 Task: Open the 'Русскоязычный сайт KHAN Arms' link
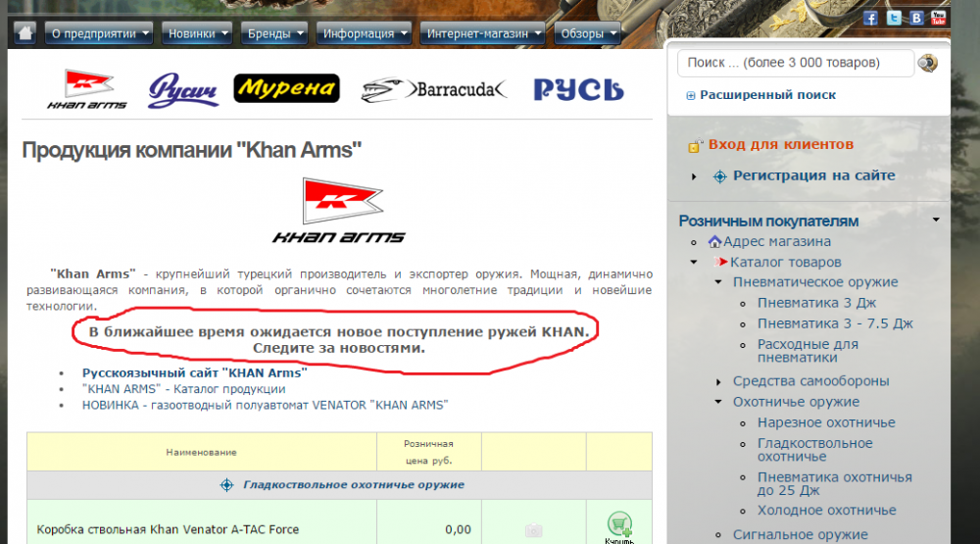point(195,372)
